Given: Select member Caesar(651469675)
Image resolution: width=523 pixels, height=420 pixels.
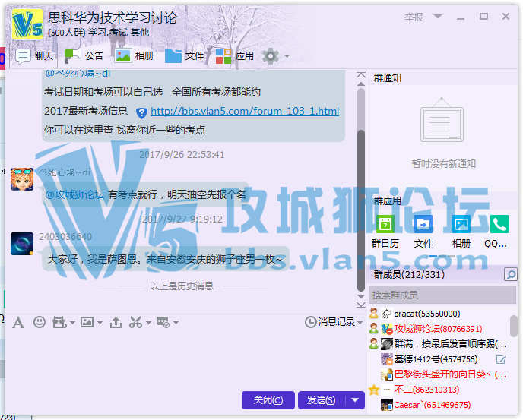Looking at the screenshot, I should coord(439,405).
